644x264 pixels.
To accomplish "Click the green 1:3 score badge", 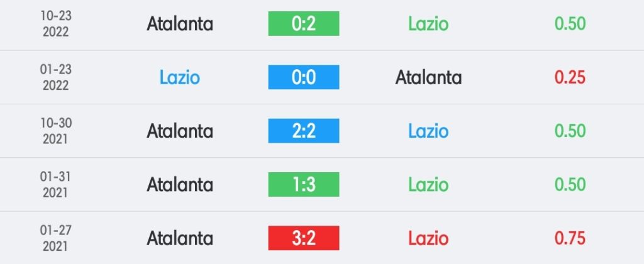I will coord(303,184).
